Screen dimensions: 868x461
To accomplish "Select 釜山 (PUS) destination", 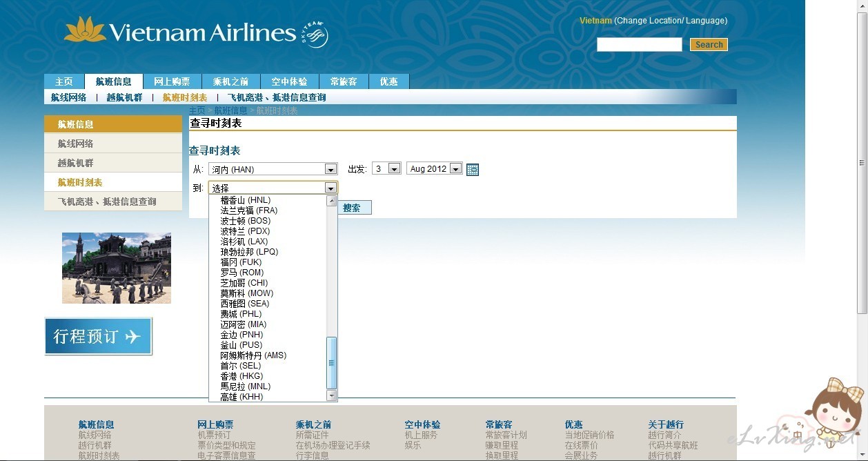I will pos(241,345).
